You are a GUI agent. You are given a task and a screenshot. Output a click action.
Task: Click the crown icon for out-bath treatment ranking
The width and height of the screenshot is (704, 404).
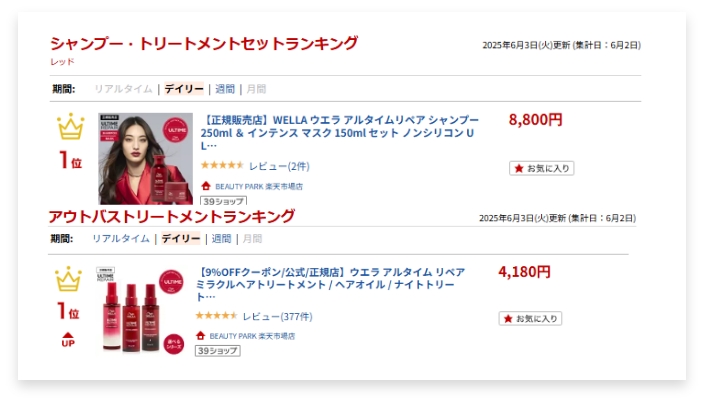68,279
